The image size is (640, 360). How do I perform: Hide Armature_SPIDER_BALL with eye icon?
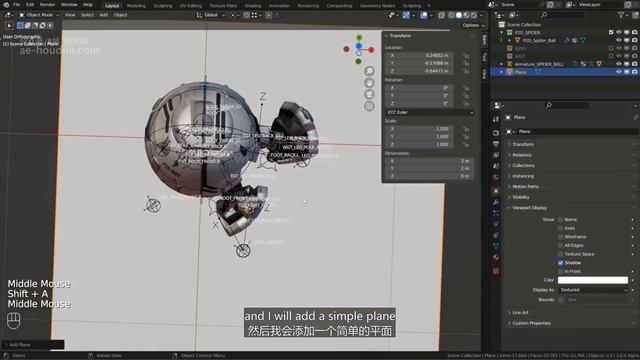tap(619, 64)
